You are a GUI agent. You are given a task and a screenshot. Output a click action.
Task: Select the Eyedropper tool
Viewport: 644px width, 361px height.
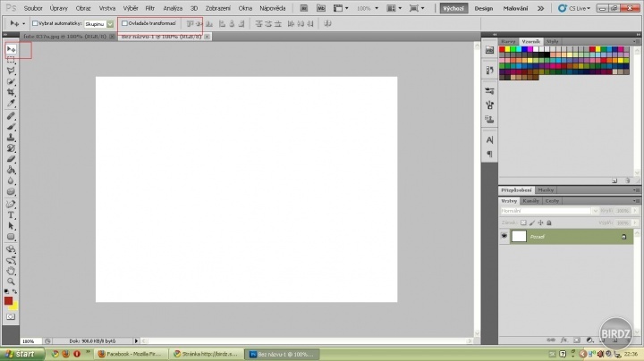[x=11, y=103]
